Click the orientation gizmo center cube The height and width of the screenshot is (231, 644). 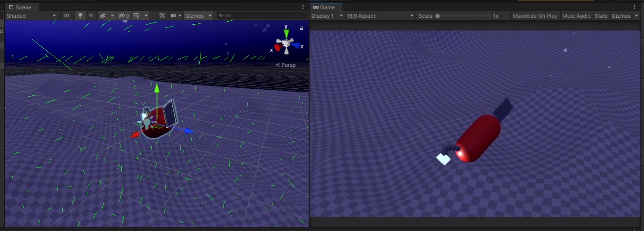pyautogui.click(x=287, y=43)
